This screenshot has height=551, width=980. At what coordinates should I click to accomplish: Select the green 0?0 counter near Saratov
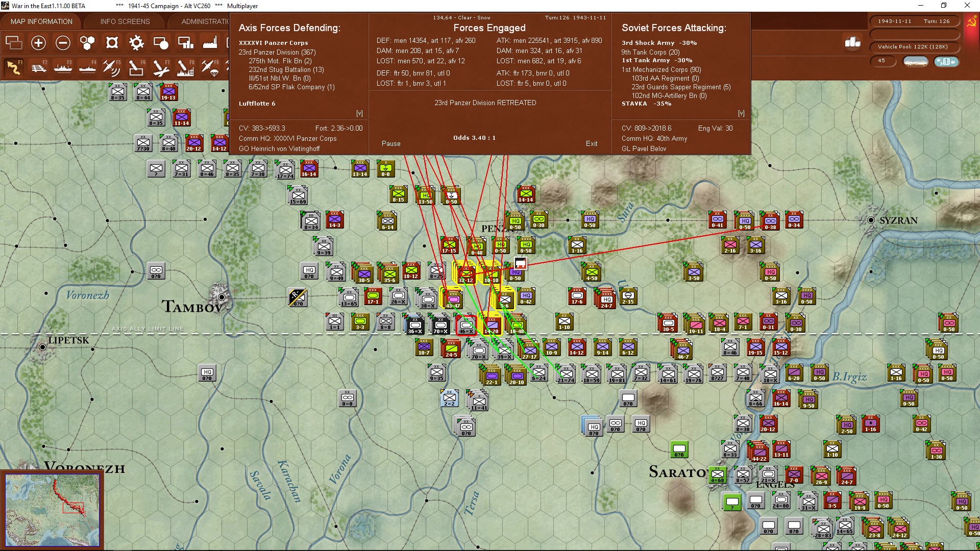[x=679, y=449]
